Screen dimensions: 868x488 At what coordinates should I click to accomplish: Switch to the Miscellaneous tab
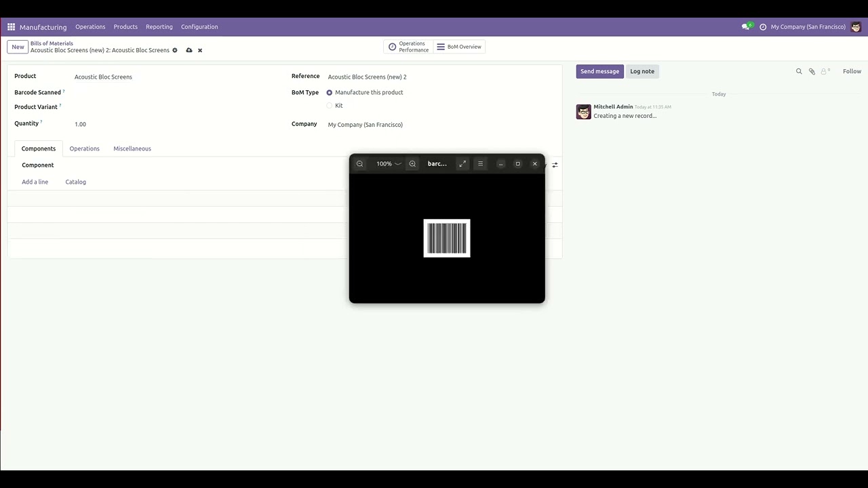[x=132, y=148]
